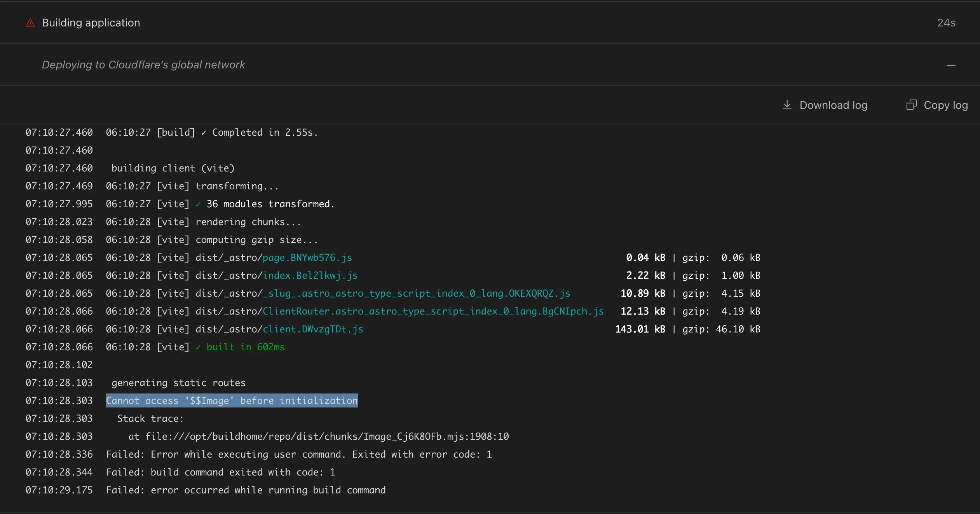Click the client.DWvzgTDt.js log entry
Viewport: 980px width, 514px height.
click(x=312, y=329)
